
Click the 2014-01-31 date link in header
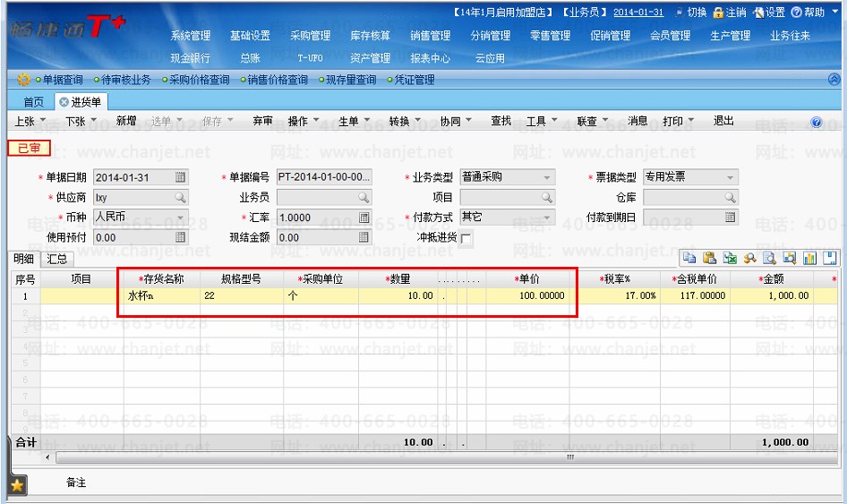[x=638, y=13]
